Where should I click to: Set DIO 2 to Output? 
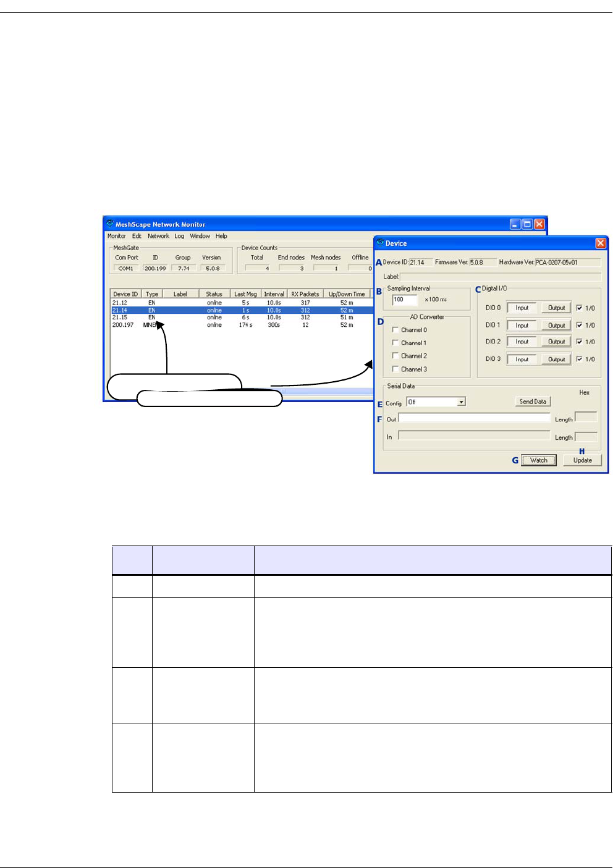tap(556, 342)
